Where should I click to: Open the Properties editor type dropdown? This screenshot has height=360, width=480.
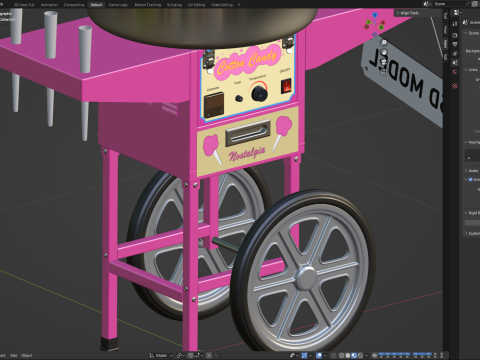click(457, 13)
